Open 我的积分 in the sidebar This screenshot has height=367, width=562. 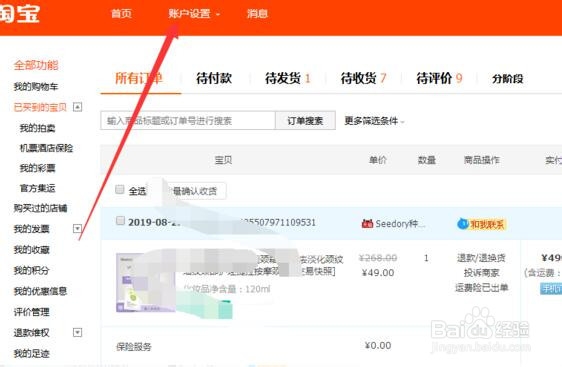(x=32, y=270)
